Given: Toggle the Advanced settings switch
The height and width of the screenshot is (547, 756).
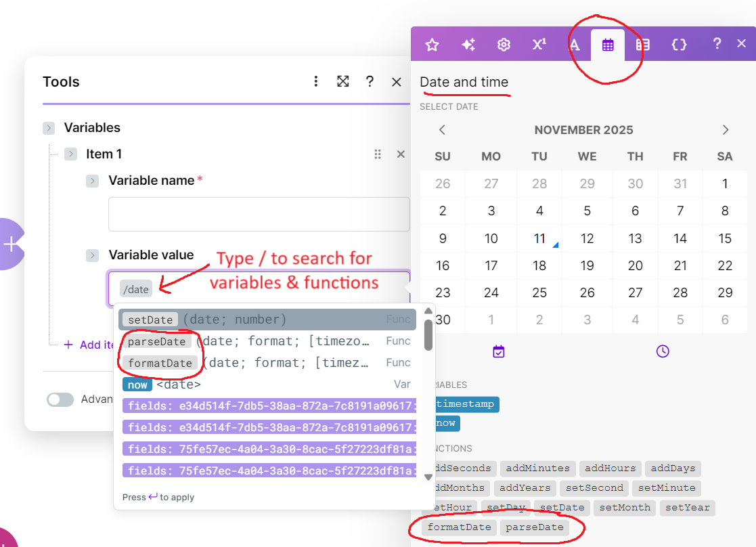Looking at the screenshot, I should coord(60,399).
